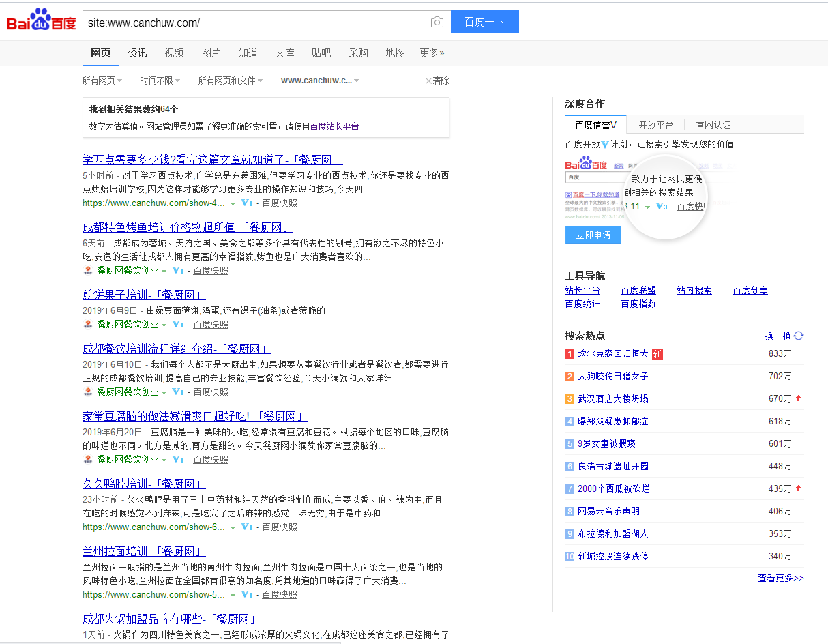Open hot search 网易云音乐声明
The height and width of the screenshot is (644, 828).
pyautogui.click(x=608, y=512)
